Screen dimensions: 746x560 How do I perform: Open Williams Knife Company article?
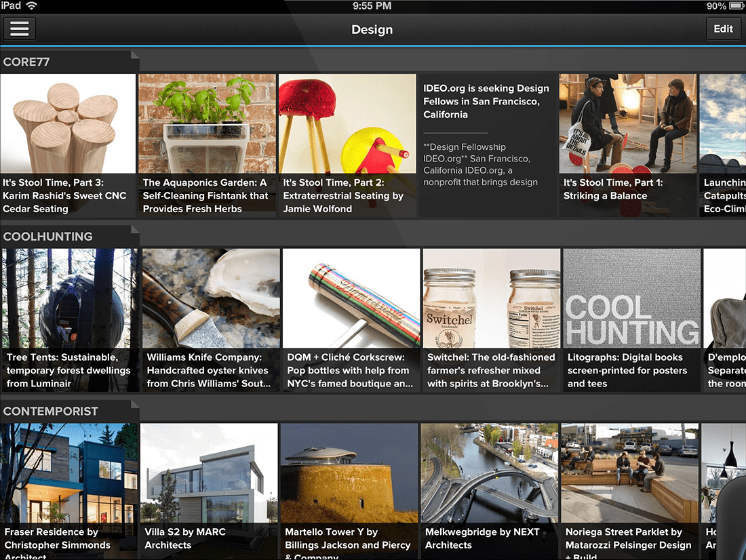pos(210,319)
